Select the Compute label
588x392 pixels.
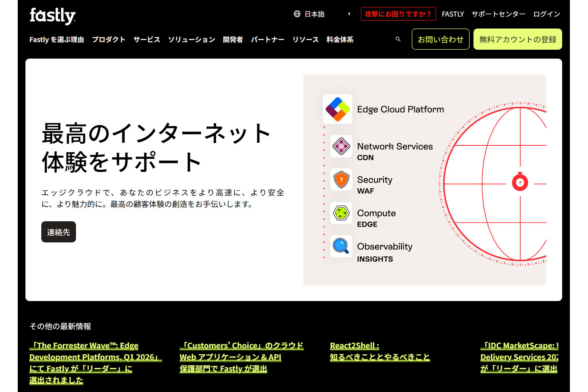coord(377,213)
